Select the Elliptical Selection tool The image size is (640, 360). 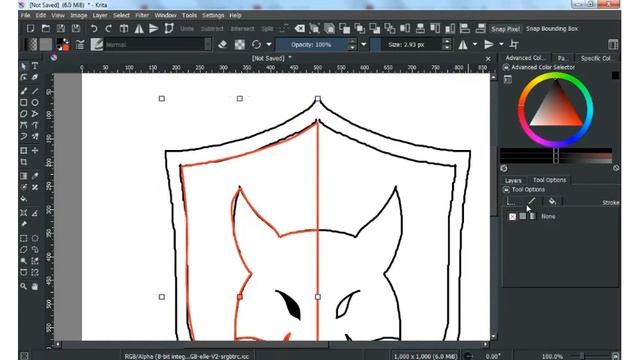click(x=35, y=238)
